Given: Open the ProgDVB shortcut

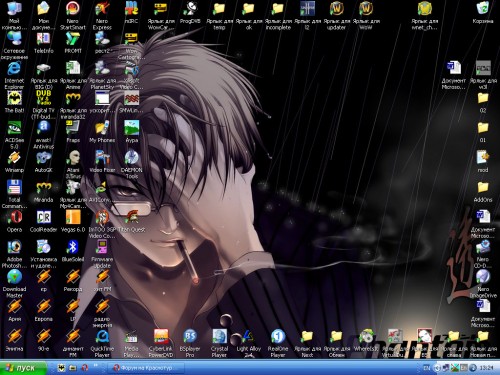Looking at the screenshot, I should [x=190, y=9].
